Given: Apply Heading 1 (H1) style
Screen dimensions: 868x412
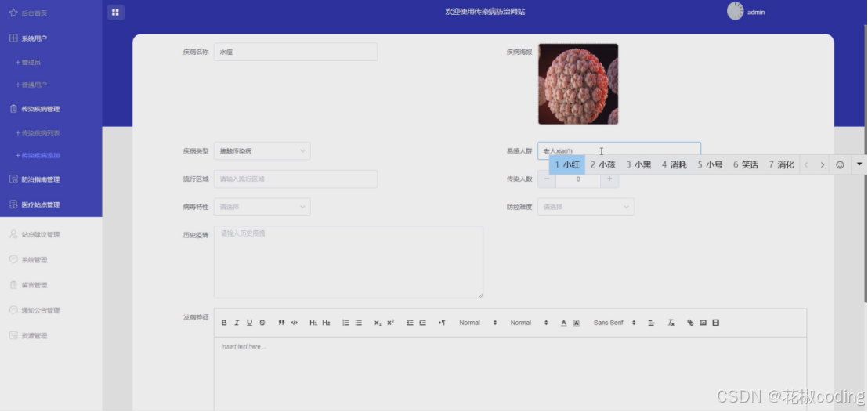Looking at the screenshot, I should click(x=313, y=323).
